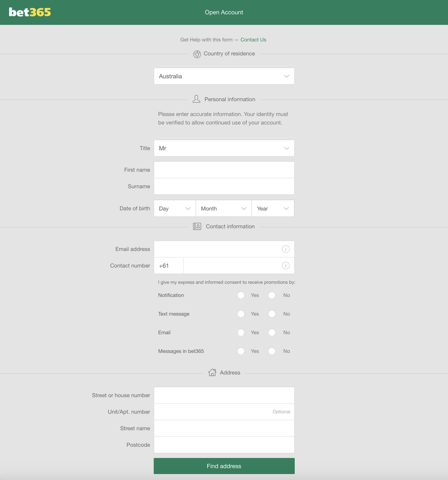Click the email address info icon
This screenshot has height=480, width=448.
[285, 249]
